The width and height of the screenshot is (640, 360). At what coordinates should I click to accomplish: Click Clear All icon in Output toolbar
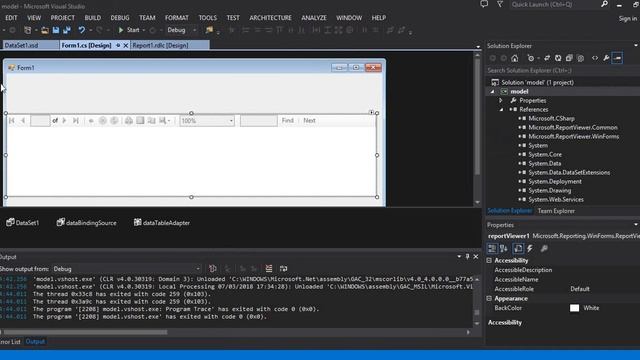(269, 269)
